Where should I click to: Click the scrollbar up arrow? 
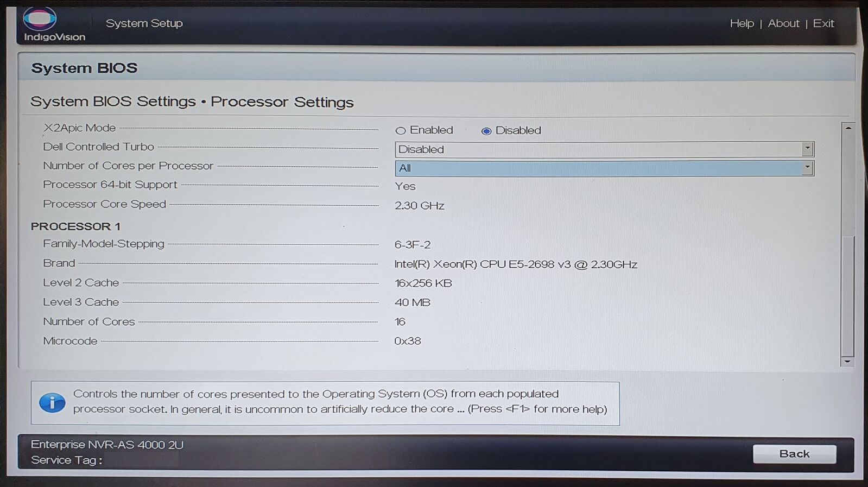848,128
